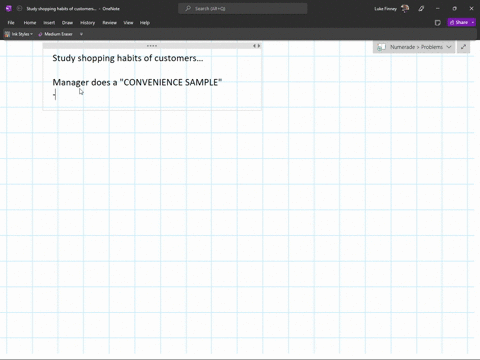Click the dash line at the text cursor
The image size is (480, 360).
(54, 95)
